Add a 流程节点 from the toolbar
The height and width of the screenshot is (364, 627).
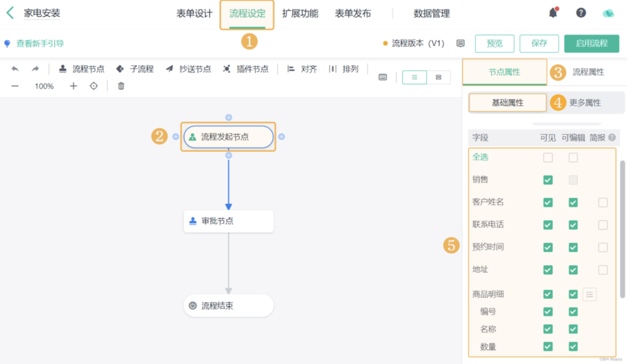pyautogui.click(x=81, y=69)
